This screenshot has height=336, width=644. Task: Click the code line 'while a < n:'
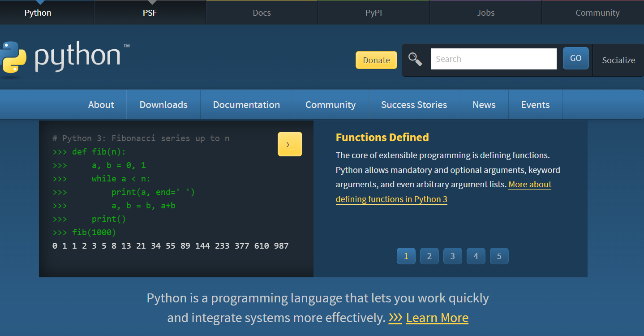click(121, 179)
